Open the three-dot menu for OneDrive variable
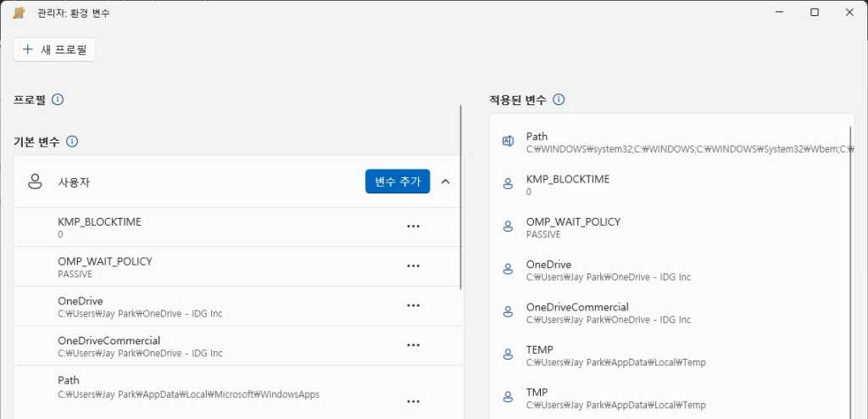 pyautogui.click(x=414, y=305)
